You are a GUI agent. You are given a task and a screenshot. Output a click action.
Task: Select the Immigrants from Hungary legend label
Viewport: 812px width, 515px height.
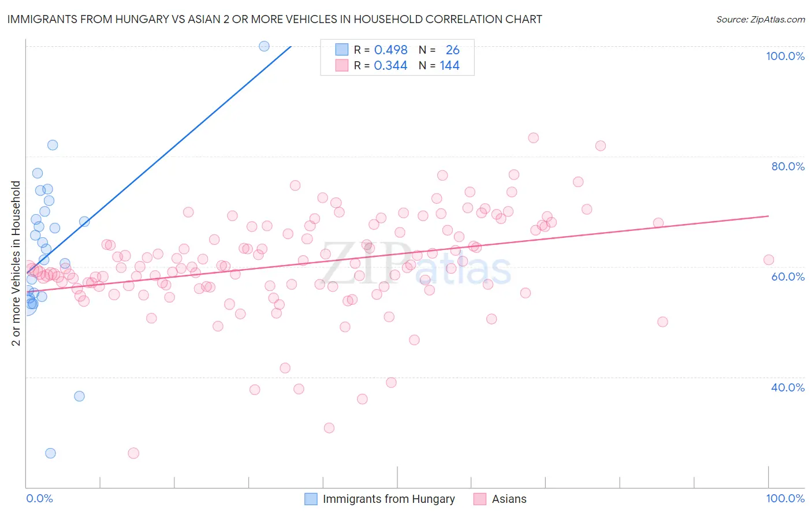click(389, 499)
